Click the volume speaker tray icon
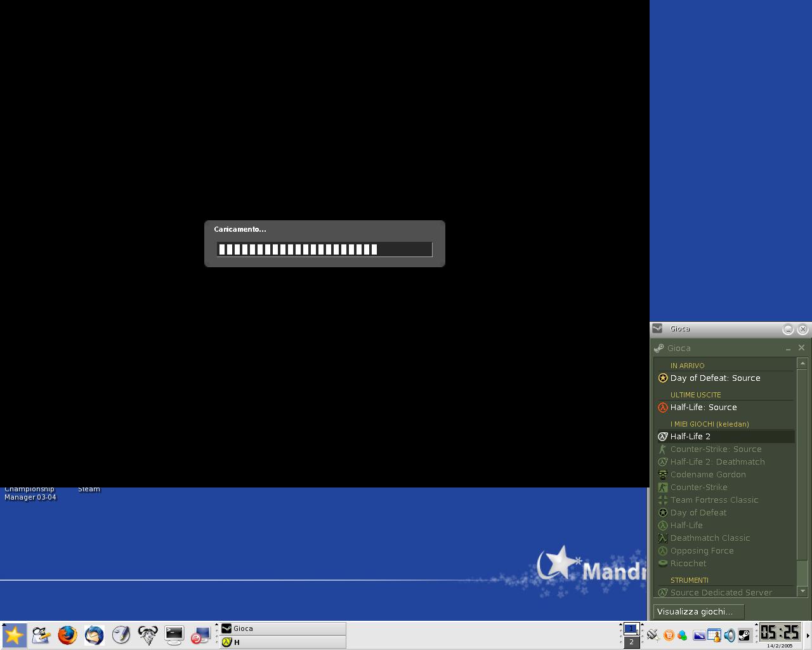The height and width of the screenshot is (650, 812). click(x=730, y=635)
